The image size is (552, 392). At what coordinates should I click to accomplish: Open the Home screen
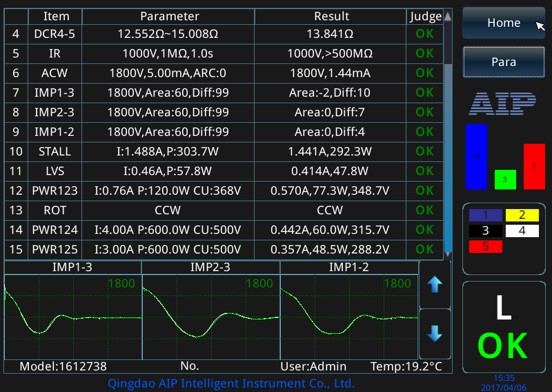click(x=503, y=23)
